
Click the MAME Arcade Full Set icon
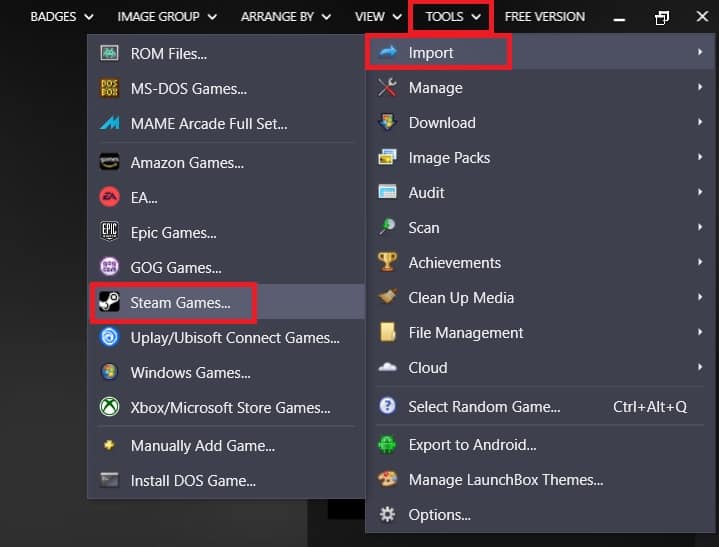click(109, 123)
